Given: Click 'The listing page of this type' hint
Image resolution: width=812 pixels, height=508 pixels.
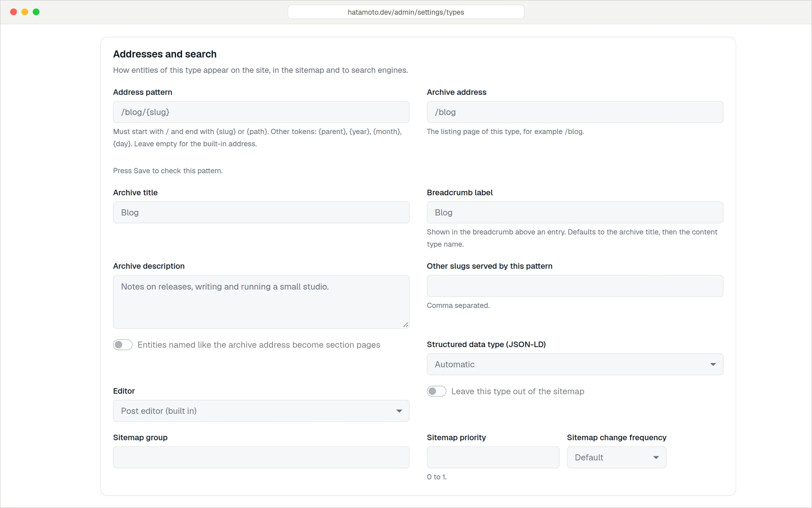Looking at the screenshot, I should click(505, 131).
